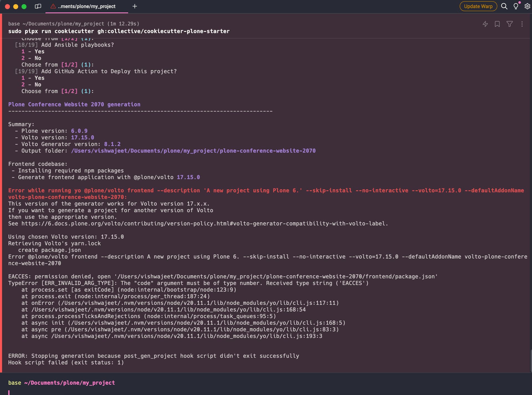
Task: Open the 6.docs.plone.org version-policy link
Action: [x=205, y=224]
